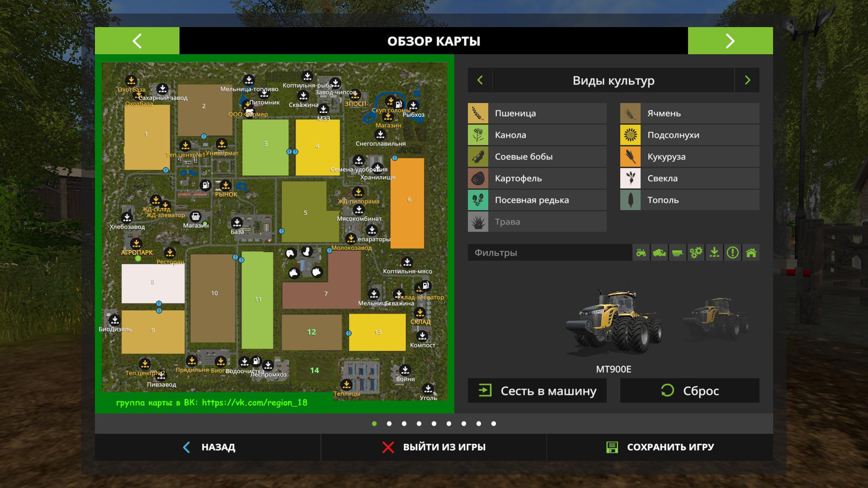Go to previous page with top-left arrow
Viewport: 868px width, 488px height.
(137, 41)
